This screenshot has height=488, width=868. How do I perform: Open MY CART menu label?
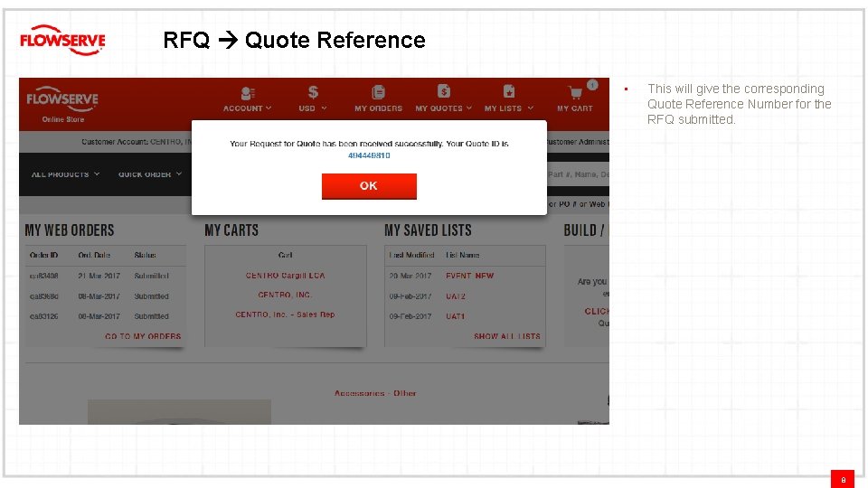pyautogui.click(x=575, y=108)
